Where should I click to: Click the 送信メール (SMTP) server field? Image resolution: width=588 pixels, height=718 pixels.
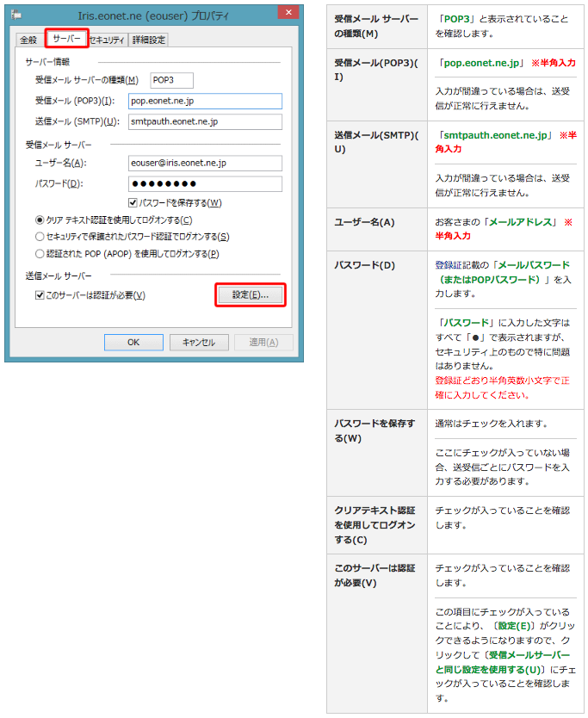205,121
